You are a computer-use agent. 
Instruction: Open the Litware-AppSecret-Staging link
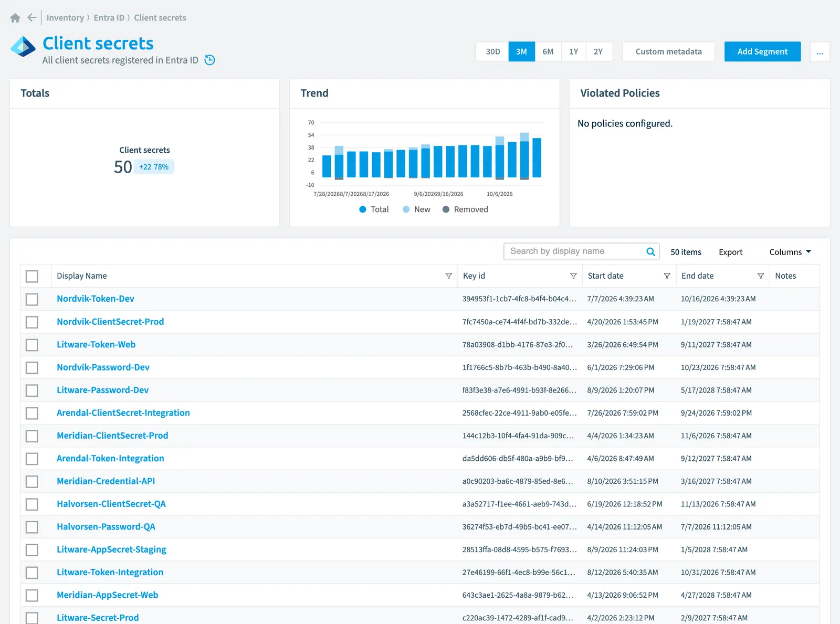click(111, 549)
